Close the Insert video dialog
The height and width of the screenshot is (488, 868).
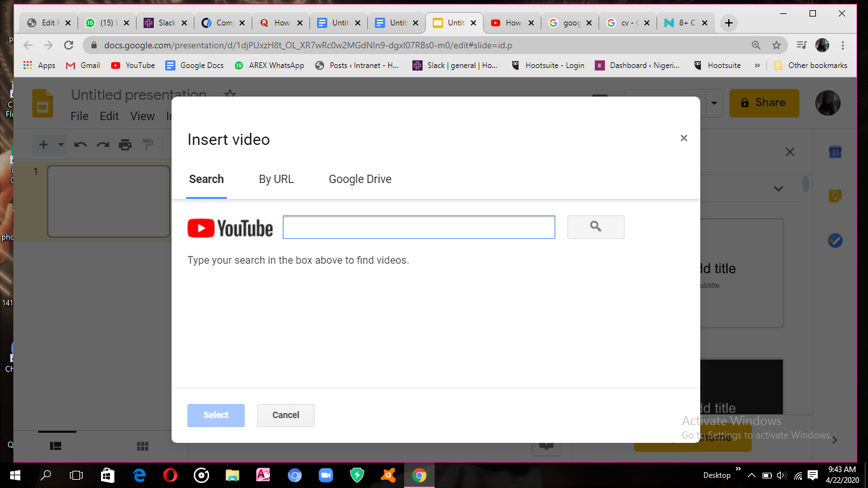684,138
